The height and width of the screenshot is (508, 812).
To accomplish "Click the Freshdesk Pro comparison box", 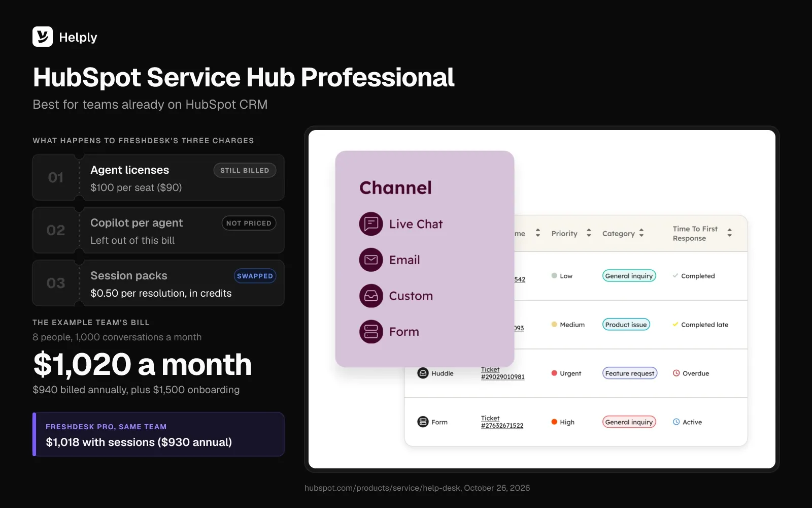I will pyautogui.click(x=158, y=434).
